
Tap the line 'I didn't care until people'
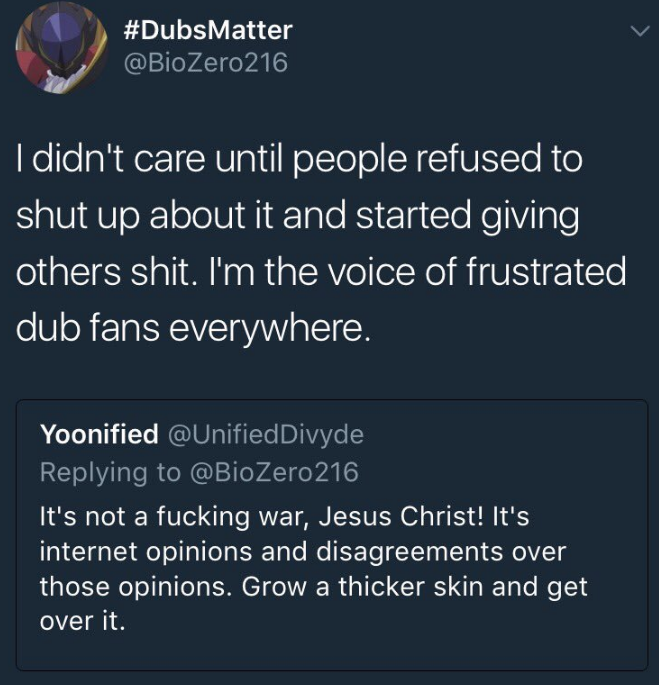[x=299, y=159]
